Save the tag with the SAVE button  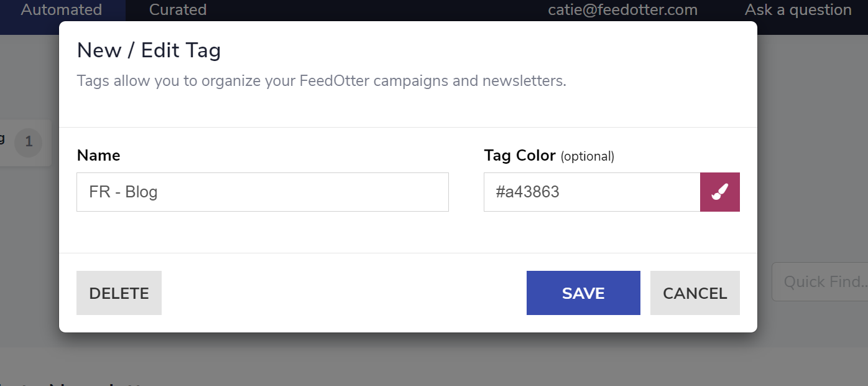tap(583, 293)
